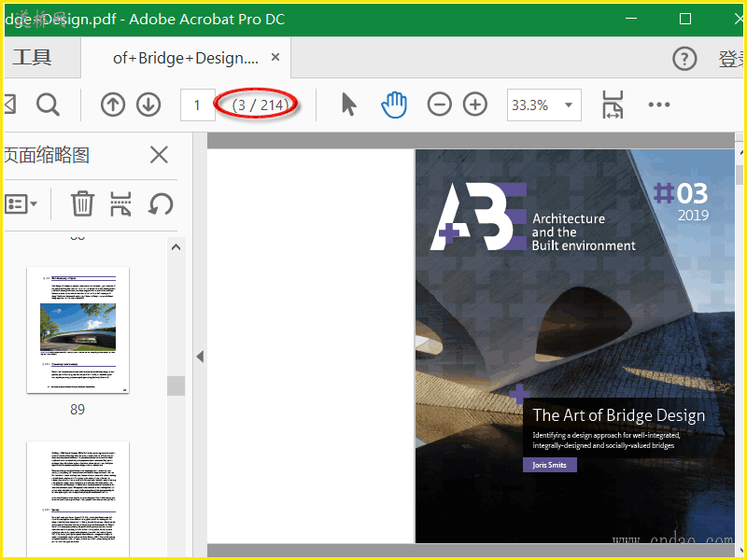
Task: Click the thumbnail panel scrollbar handle
Action: pyautogui.click(x=176, y=385)
